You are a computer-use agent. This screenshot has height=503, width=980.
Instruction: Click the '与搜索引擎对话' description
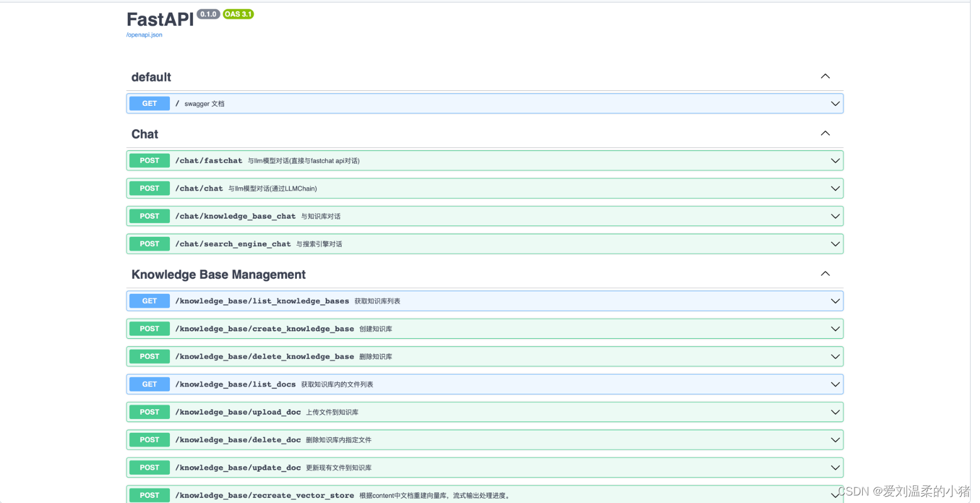tap(320, 244)
